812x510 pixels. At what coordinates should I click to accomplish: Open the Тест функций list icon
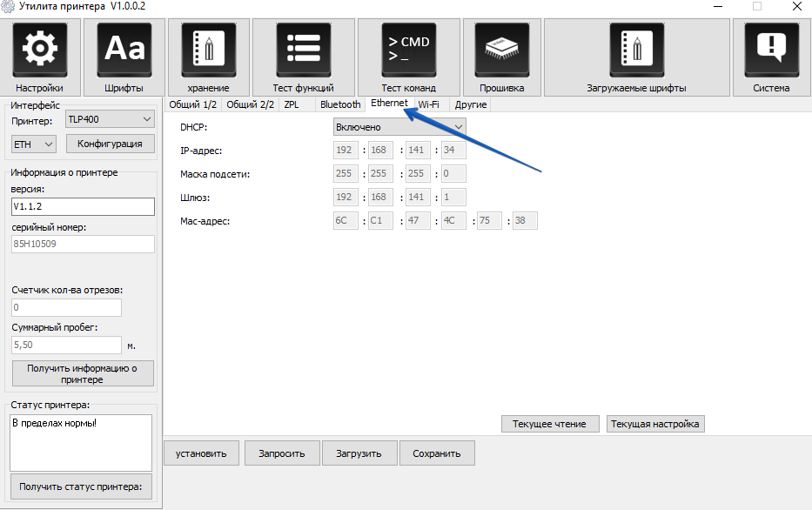pos(303,51)
